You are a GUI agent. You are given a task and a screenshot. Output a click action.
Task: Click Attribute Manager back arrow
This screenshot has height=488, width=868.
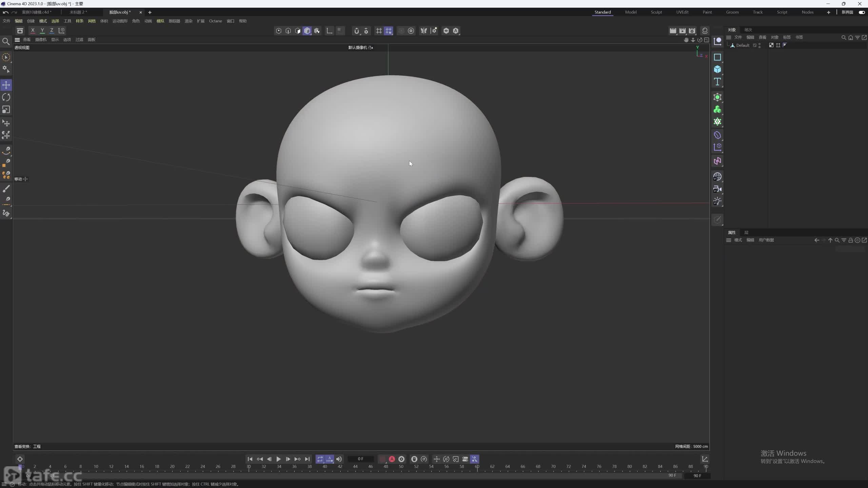click(816, 240)
